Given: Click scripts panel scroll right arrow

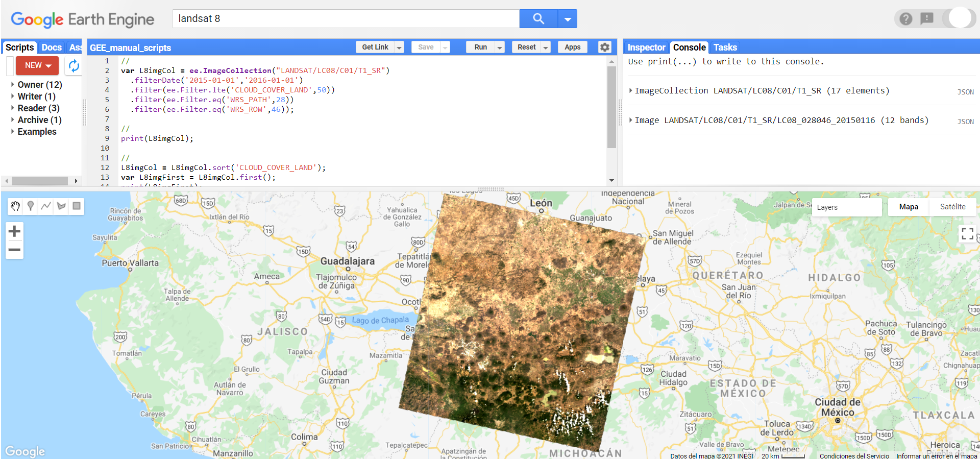Looking at the screenshot, I should coord(76,181).
